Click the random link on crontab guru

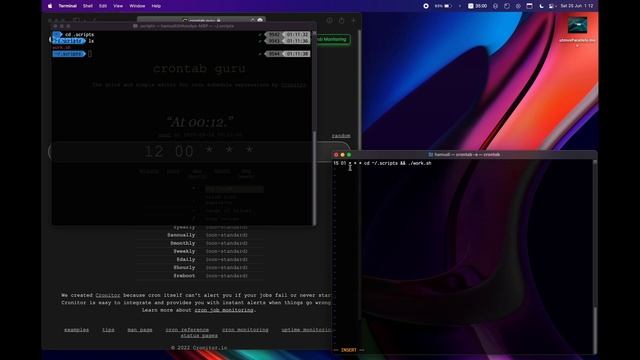tap(341, 136)
